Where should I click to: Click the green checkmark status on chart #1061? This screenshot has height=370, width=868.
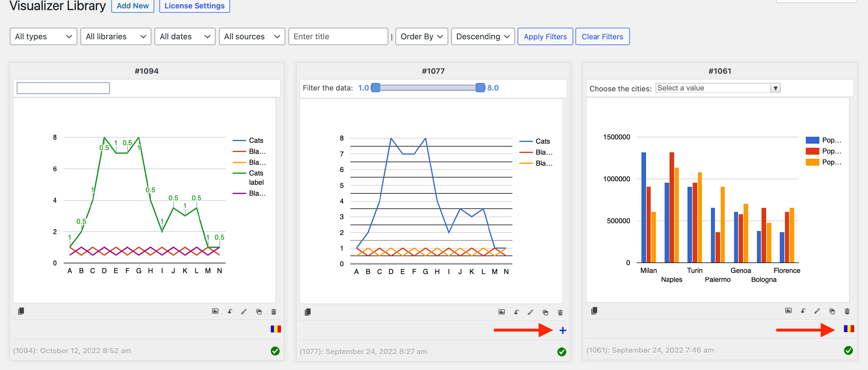848,350
